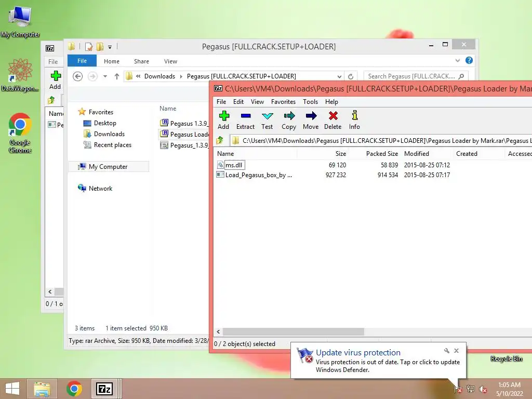Open Explorer help question mark icon

click(x=469, y=60)
